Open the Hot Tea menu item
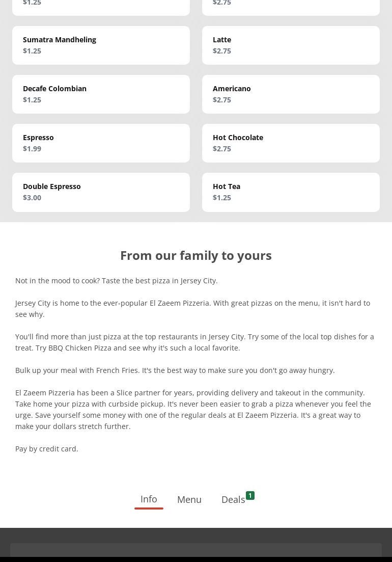Viewport: 392px width, 562px height. pos(291,192)
